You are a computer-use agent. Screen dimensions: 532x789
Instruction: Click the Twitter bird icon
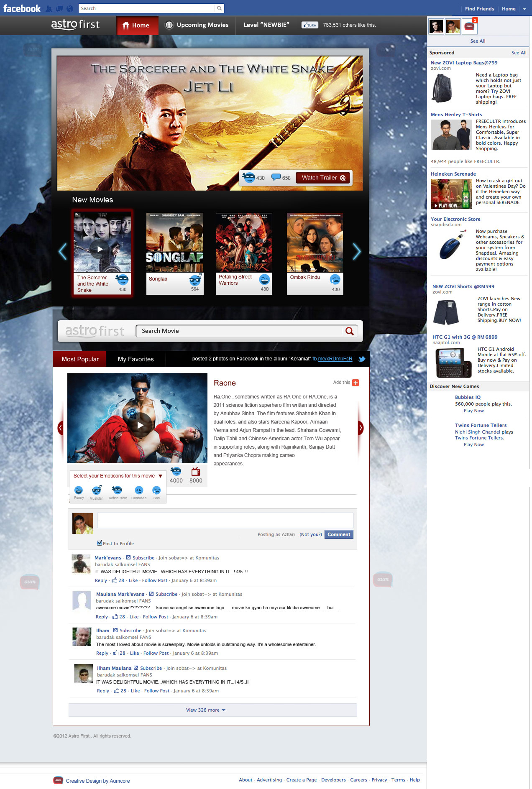click(x=362, y=359)
